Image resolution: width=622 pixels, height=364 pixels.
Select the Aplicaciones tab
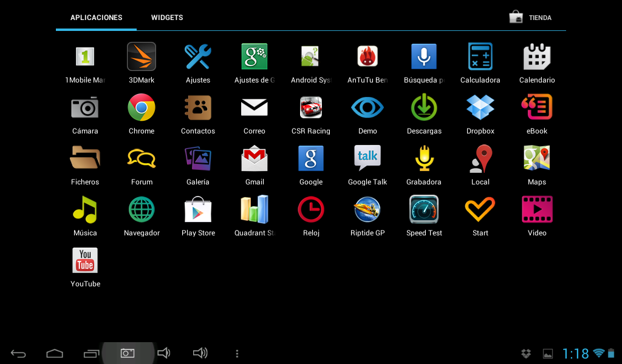coord(96,18)
